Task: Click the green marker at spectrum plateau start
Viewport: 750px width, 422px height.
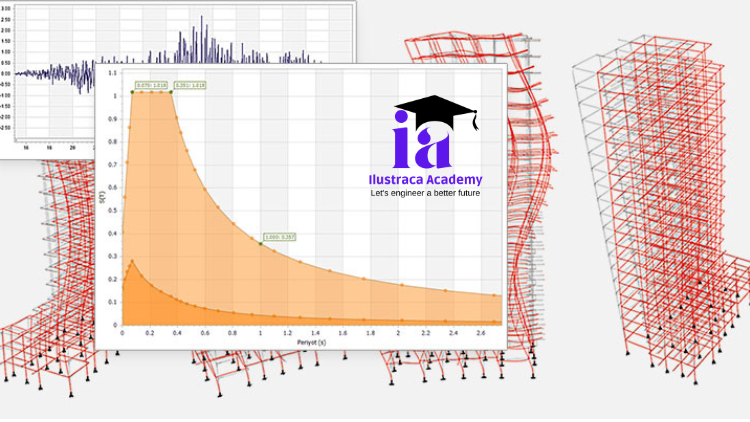Action: pyautogui.click(x=132, y=92)
